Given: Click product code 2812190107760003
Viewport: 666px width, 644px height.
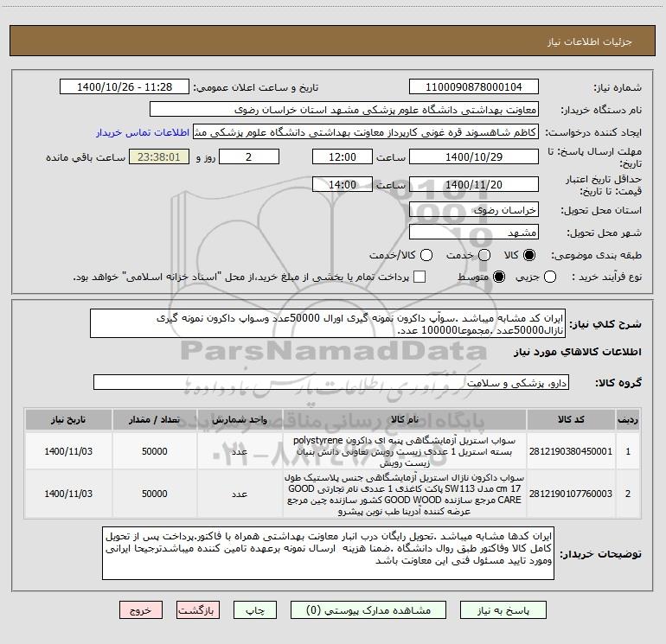Looking at the screenshot, I should click(571, 494).
